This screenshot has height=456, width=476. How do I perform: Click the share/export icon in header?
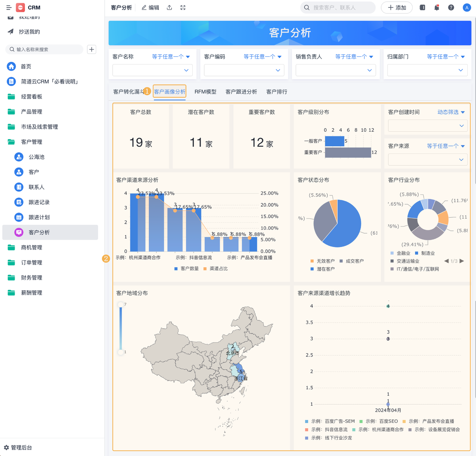tap(169, 8)
